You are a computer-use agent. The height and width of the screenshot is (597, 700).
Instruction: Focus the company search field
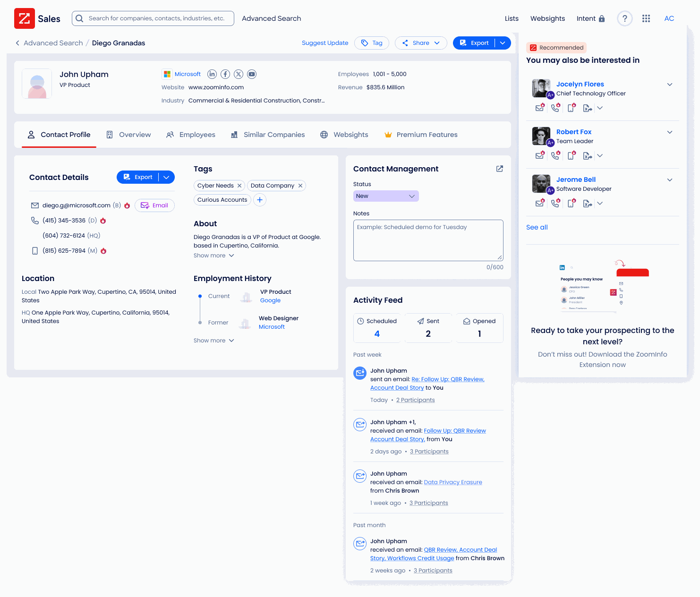pyautogui.click(x=153, y=18)
